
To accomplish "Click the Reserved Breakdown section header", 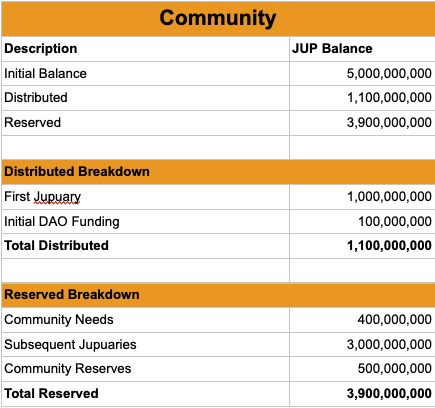I will pos(218,295).
